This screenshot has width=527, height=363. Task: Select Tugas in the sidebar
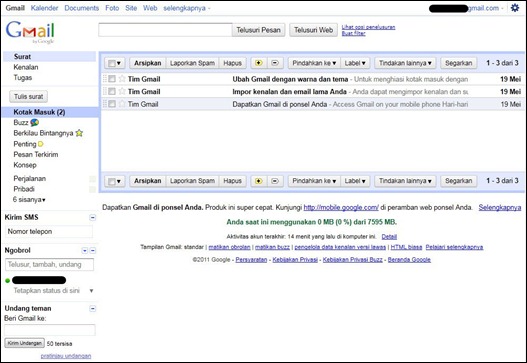23,78
